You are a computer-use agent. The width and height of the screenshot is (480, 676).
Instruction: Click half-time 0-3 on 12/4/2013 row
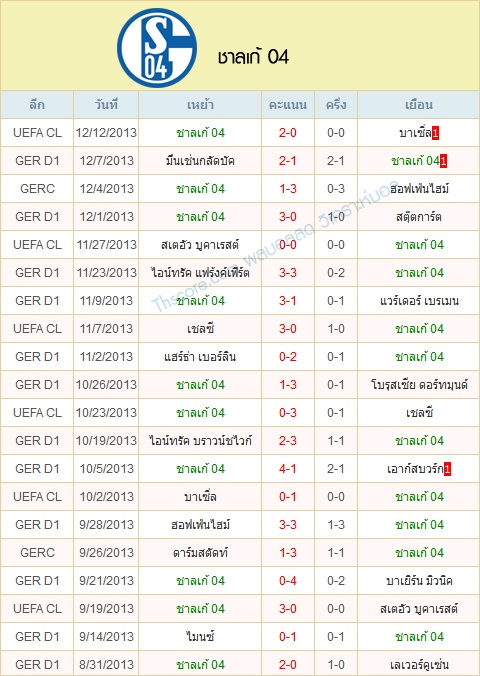(336, 189)
